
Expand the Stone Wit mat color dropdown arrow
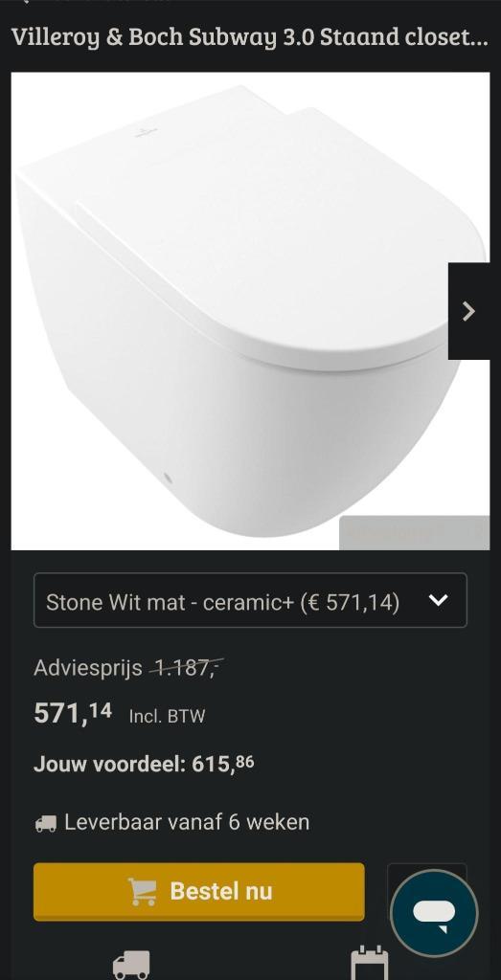(439, 601)
